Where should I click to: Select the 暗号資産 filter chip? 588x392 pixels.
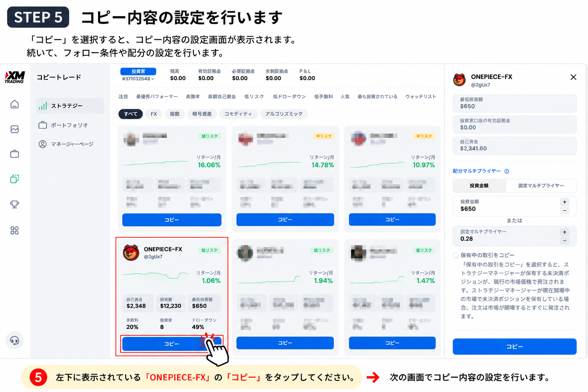pos(202,114)
